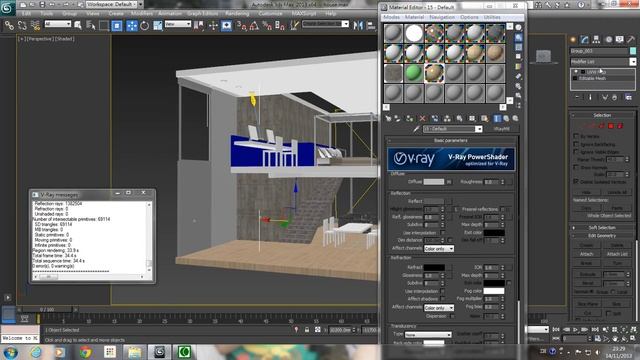This screenshot has height=360, width=640.
Task: Click the Select Object tool button
Action: pos(78,26)
